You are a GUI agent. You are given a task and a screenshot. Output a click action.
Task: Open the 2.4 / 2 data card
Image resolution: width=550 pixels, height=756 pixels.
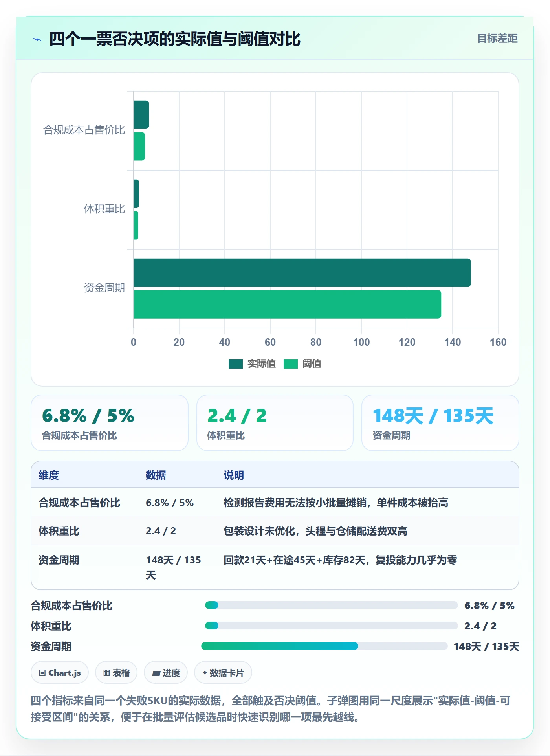pyautogui.click(x=275, y=423)
